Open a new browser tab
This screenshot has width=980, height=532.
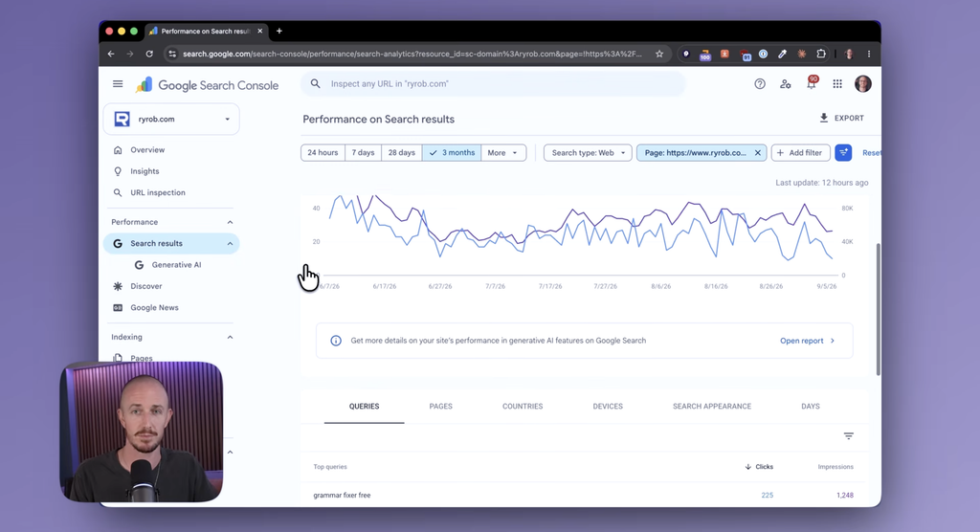tap(279, 31)
